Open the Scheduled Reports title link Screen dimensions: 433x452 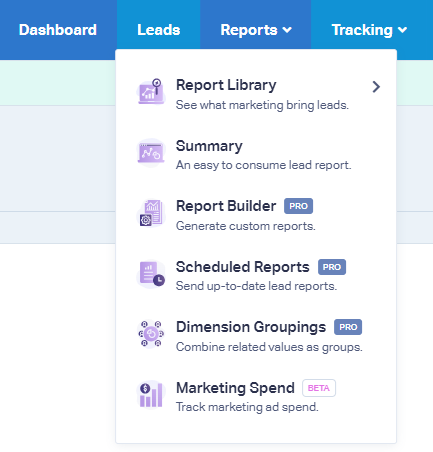(x=243, y=267)
